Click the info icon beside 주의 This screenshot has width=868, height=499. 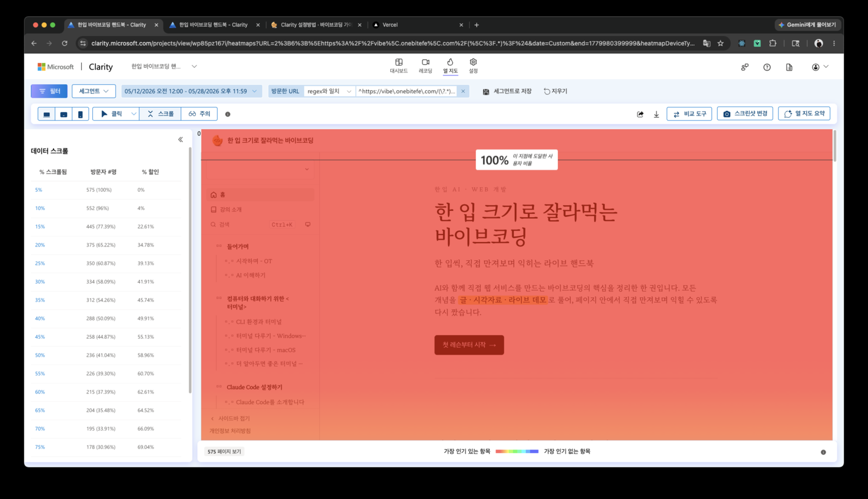coord(228,114)
